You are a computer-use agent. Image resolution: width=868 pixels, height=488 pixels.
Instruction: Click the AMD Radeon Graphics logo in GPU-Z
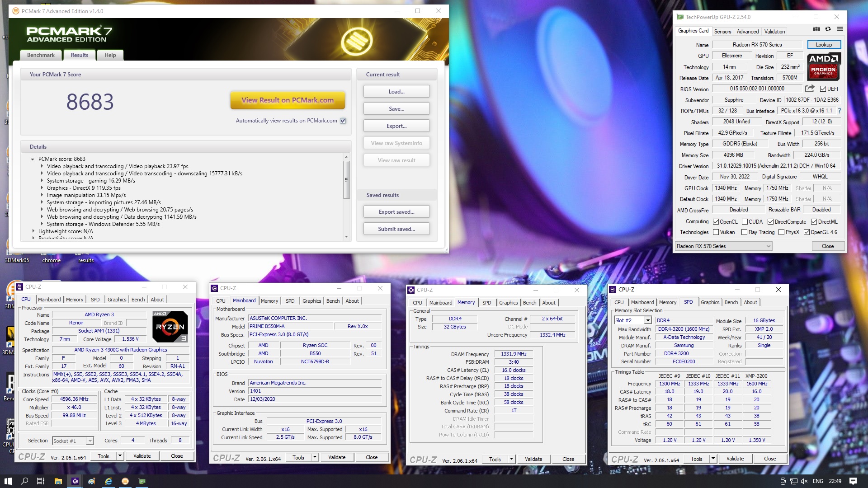pyautogui.click(x=824, y=66)
